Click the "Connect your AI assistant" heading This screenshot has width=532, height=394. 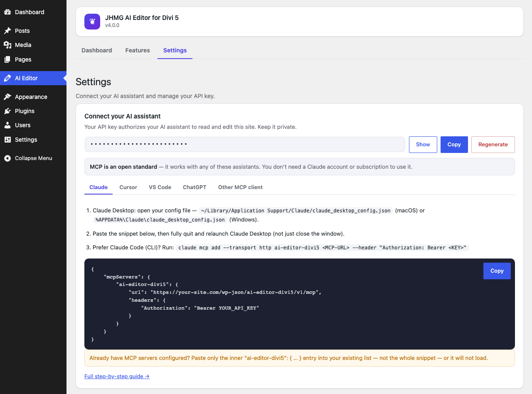123,116
